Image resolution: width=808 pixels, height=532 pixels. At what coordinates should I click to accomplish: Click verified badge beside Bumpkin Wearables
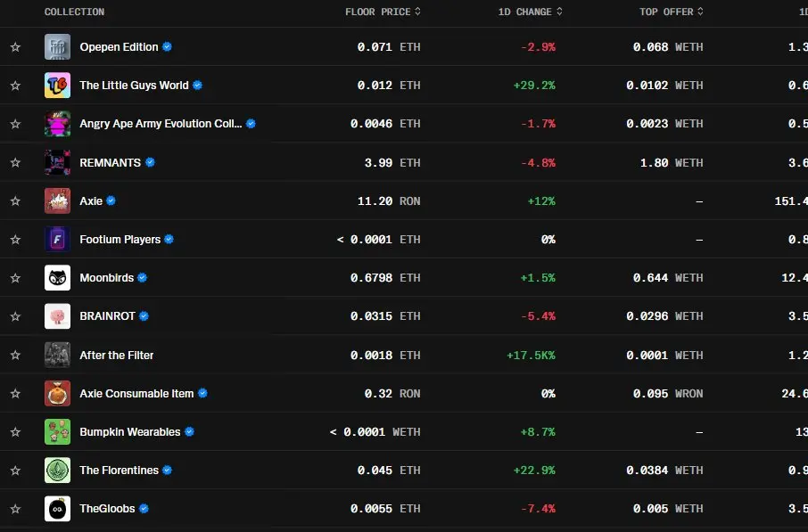click(189, 431)
